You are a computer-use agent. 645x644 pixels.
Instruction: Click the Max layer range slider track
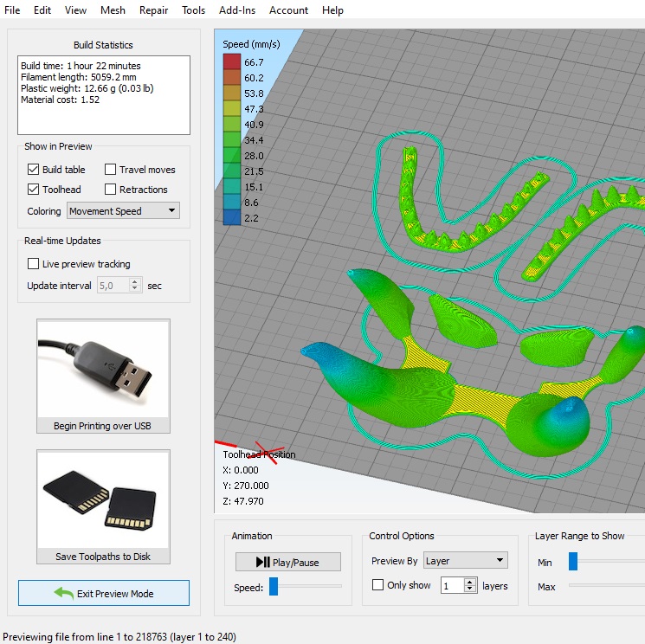click(x=607, y=585)
